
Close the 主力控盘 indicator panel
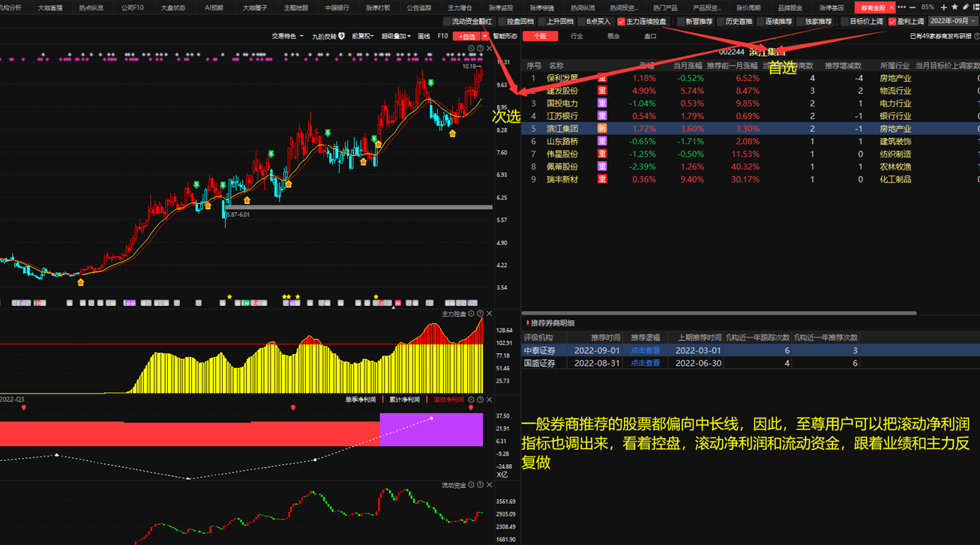coord(490,314)
